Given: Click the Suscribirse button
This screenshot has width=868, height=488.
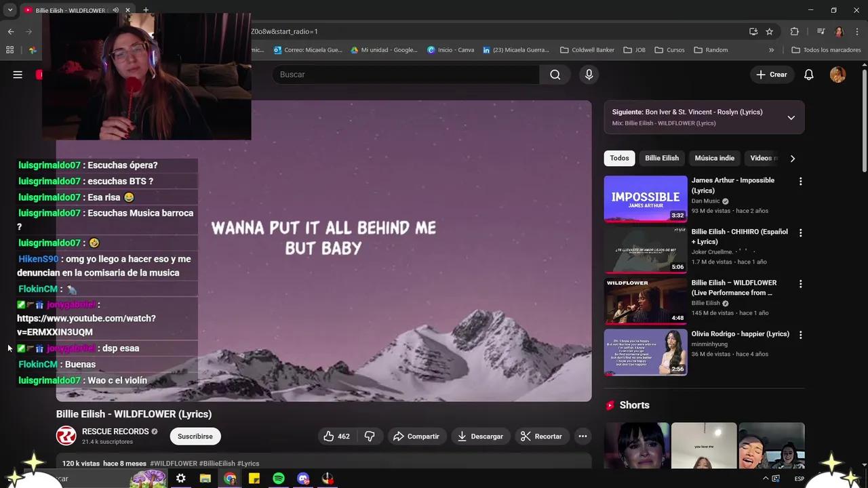Looking at the screenshot, I should click(x=195, y=436).
